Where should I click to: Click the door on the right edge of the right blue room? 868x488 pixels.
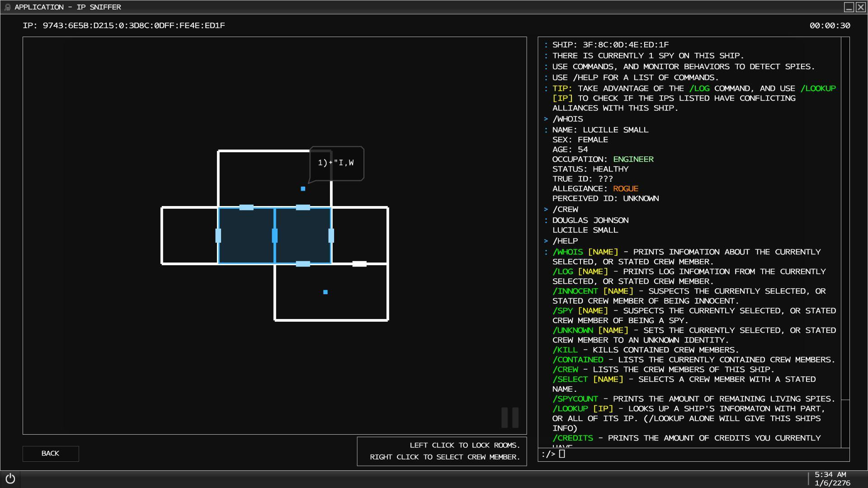point(331,236)
